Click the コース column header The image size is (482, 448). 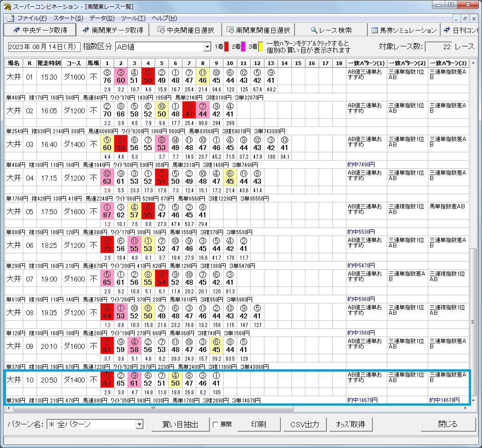pyautogui.click(x=74, y=63)
